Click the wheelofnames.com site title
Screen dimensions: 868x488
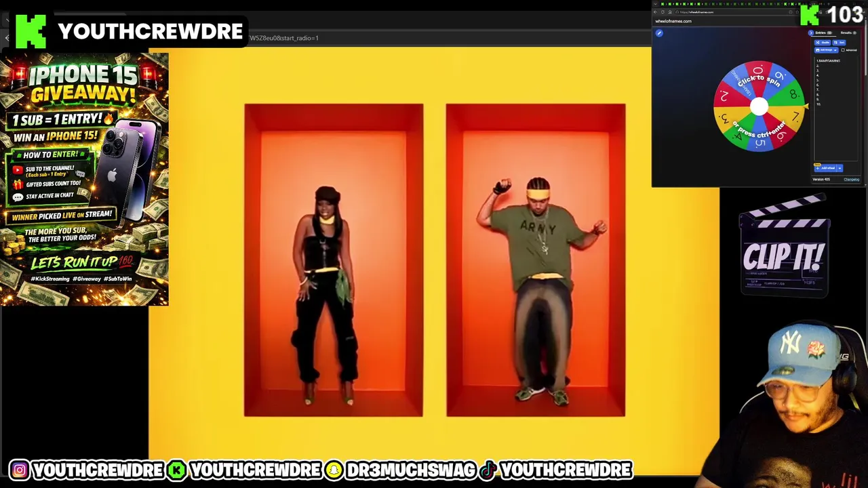(x=673, y=21)
